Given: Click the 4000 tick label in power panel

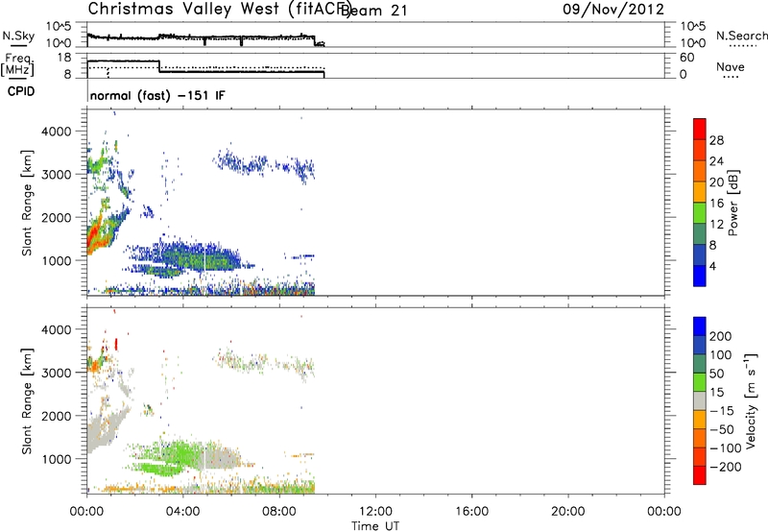Looking at the screenshot, I should click(57, 132).
